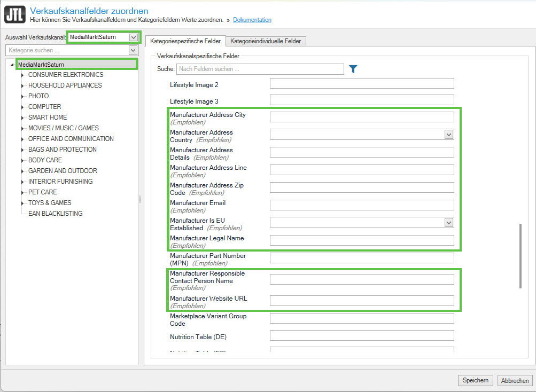Open the Dokumentation link

tap(252, 20)
